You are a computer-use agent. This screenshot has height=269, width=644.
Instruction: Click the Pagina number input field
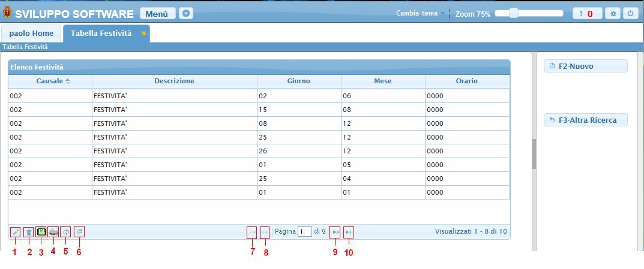point(305,232)
